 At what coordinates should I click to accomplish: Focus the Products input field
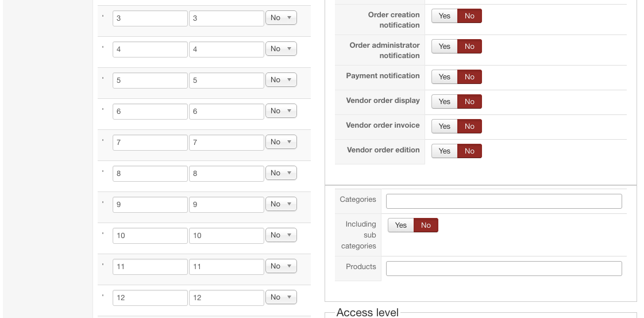(x=504, y=269)
